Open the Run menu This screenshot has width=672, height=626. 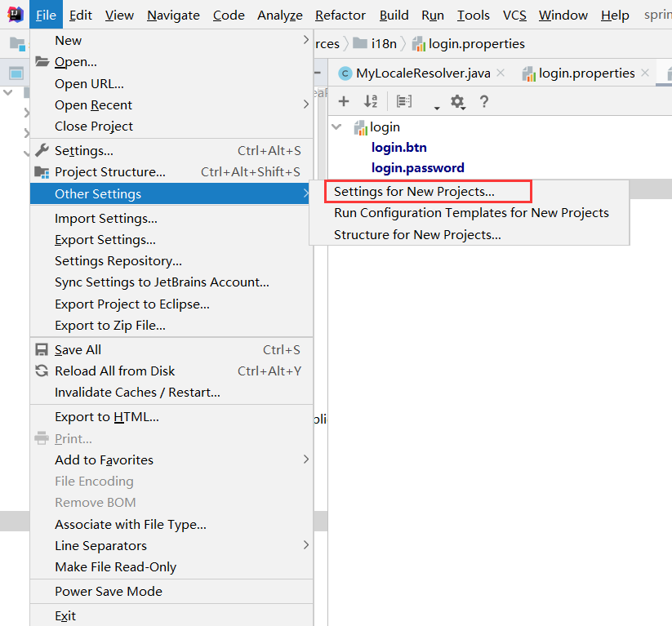(433, 15)
